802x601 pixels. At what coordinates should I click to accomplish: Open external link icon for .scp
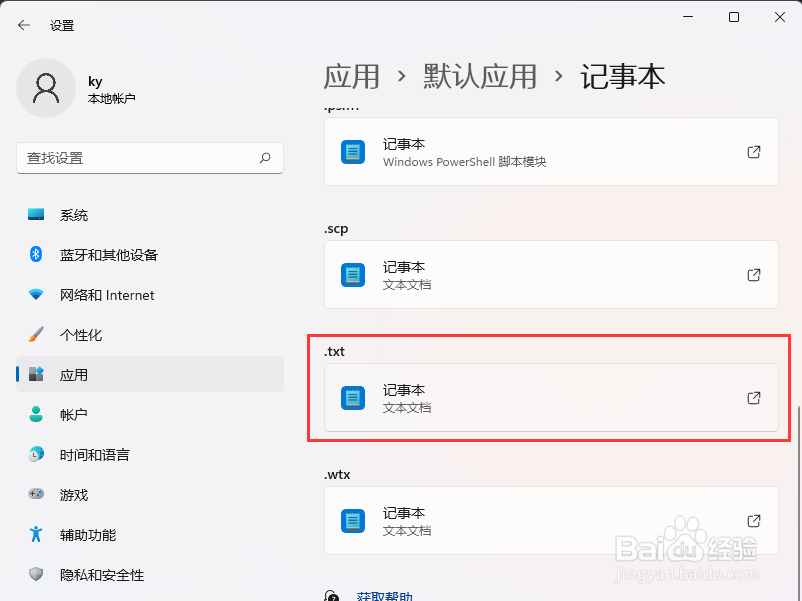click(755, 275)
